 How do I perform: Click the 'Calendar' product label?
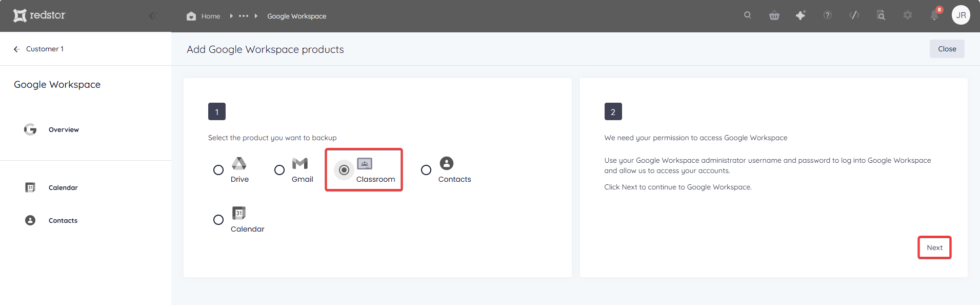click(247, 229)
